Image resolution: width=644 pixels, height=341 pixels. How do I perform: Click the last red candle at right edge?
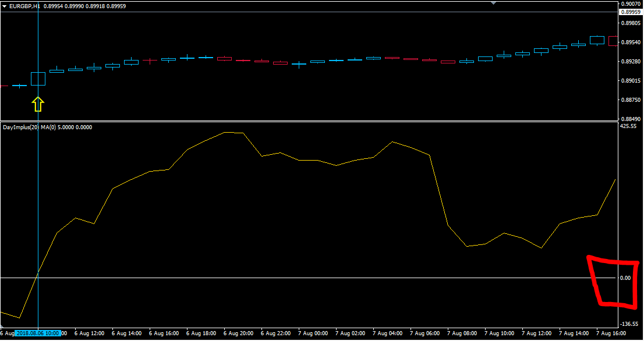click(613, 41)
